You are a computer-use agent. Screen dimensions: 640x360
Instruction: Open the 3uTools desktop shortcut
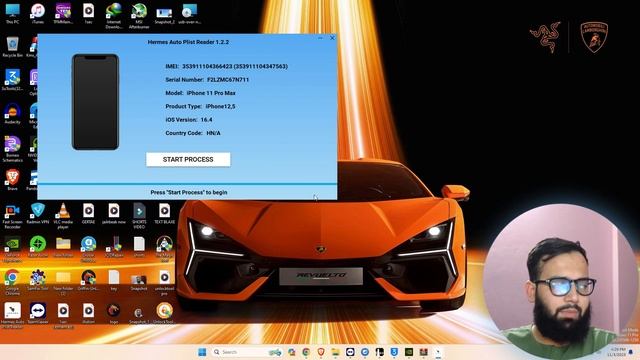tap(13, 80)
